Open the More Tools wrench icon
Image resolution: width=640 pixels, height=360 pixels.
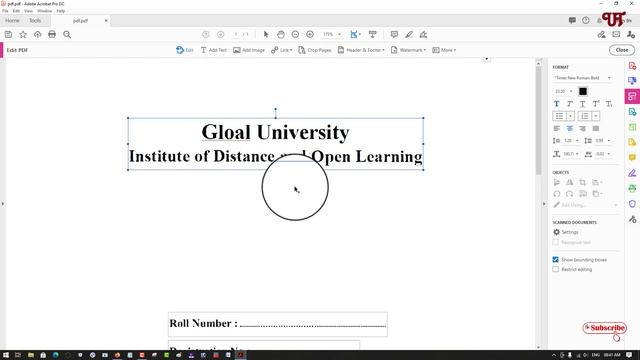[x=632, y=219]
